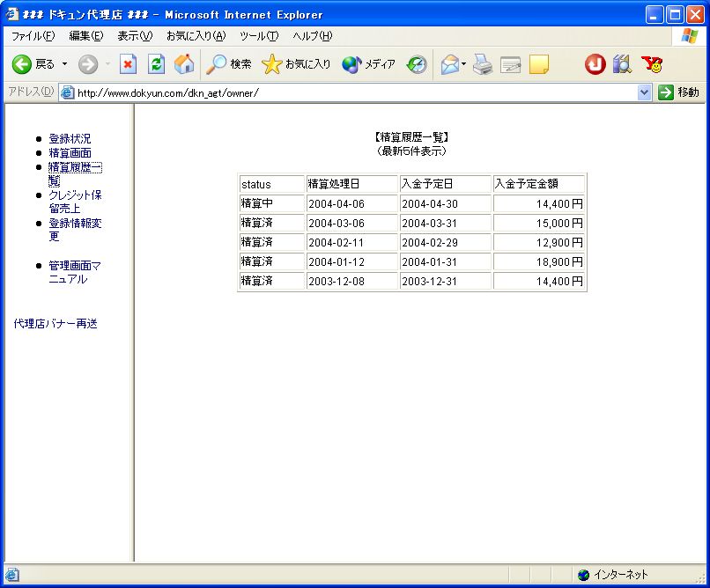Click the magnifier research icon
Screen dimensions: 710x588
(623, 64)
